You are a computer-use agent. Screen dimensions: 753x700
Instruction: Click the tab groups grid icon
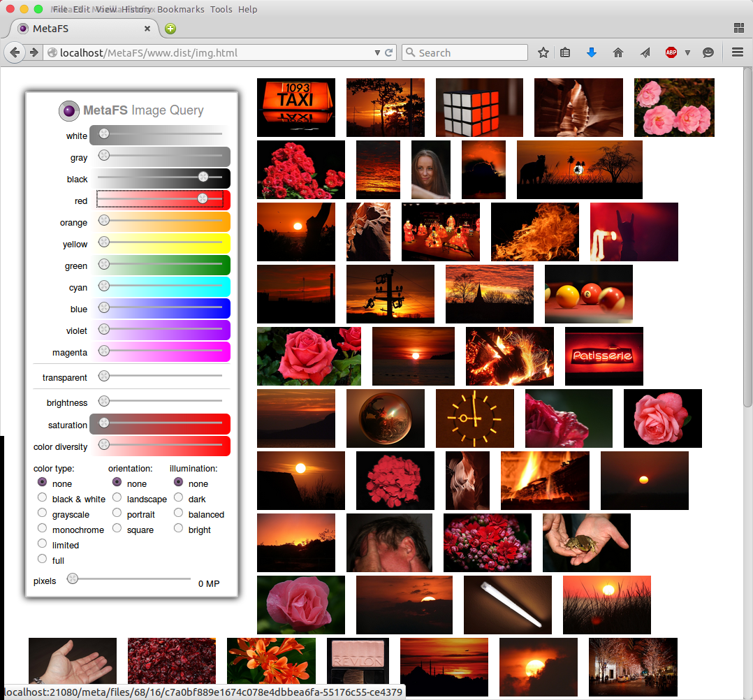coord(739,29)
